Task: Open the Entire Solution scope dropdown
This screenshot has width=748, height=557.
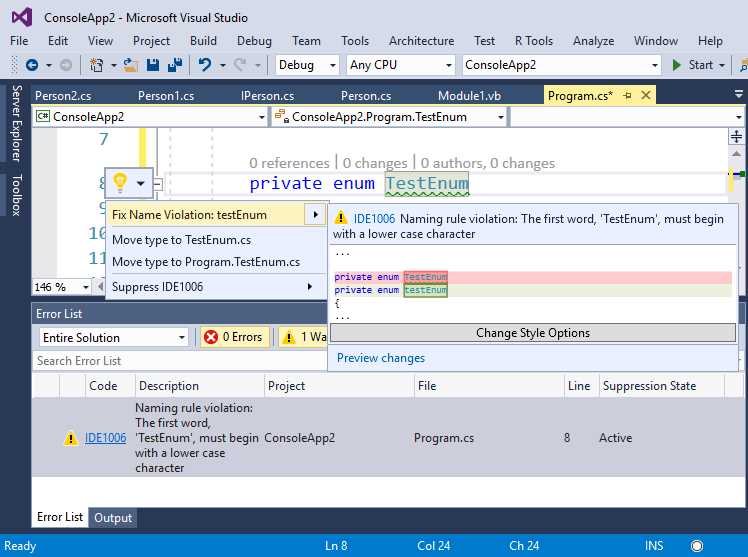Action: pyautogui.click(x=114, y=338)
